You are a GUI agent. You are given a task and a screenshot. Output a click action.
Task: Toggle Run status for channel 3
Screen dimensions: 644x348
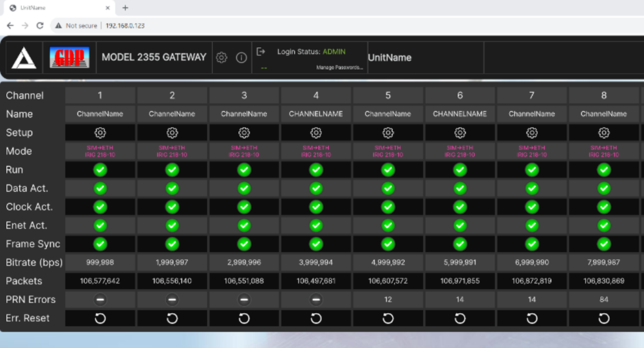[x=244, y=170]
